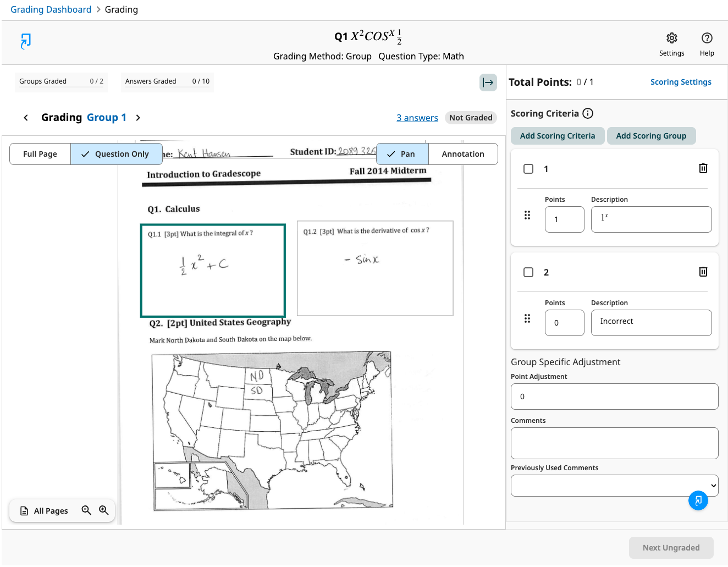Click the Point Adjustment input field
The height and width of the screenshot is (567, 728).
click(x=614, y=397)
